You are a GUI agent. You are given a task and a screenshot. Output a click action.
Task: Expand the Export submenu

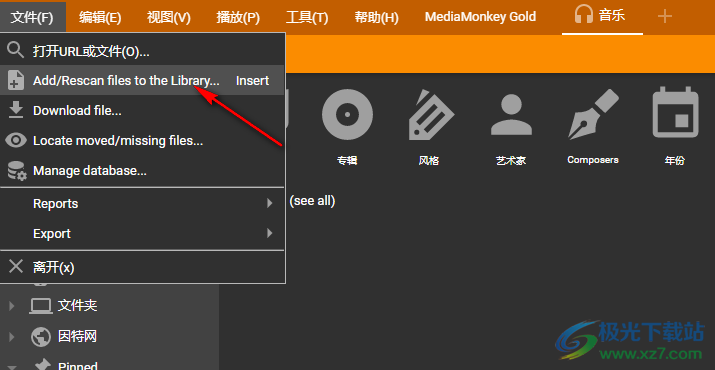(x=143, y=234)
